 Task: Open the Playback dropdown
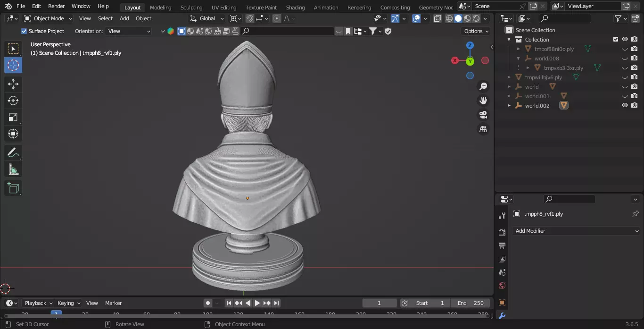38,303
